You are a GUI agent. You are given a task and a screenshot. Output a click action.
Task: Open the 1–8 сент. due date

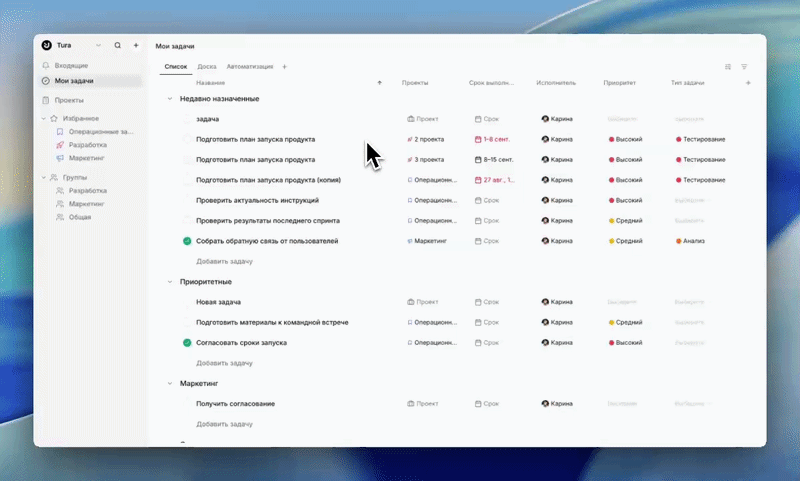(x=492, y=139)
